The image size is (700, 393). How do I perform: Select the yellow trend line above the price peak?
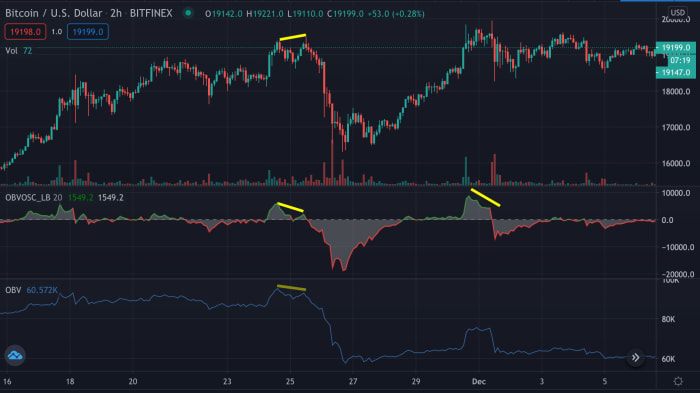click(x=293, y=37)
